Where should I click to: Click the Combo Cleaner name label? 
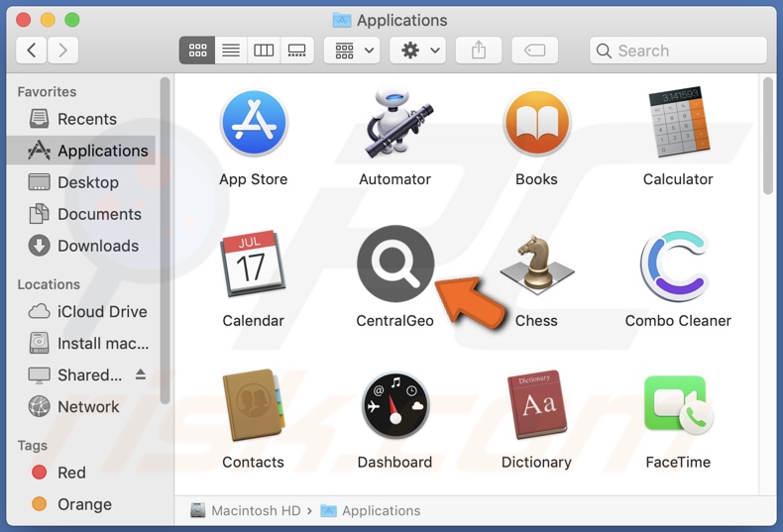(678, 320)
